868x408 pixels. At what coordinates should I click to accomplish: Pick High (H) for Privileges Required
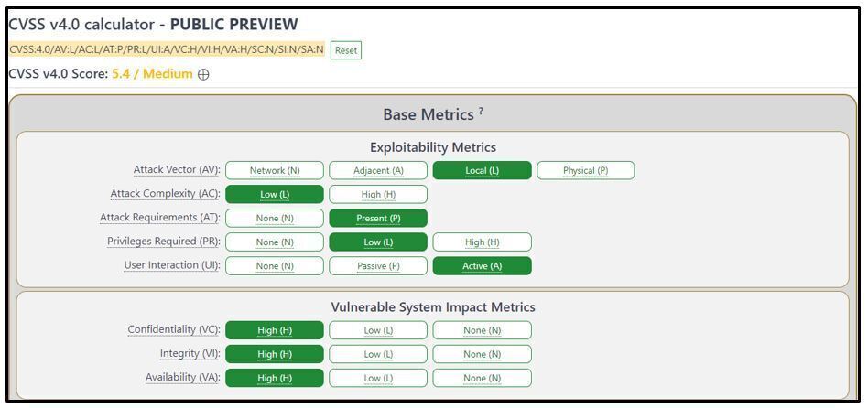tap(482, 242)
